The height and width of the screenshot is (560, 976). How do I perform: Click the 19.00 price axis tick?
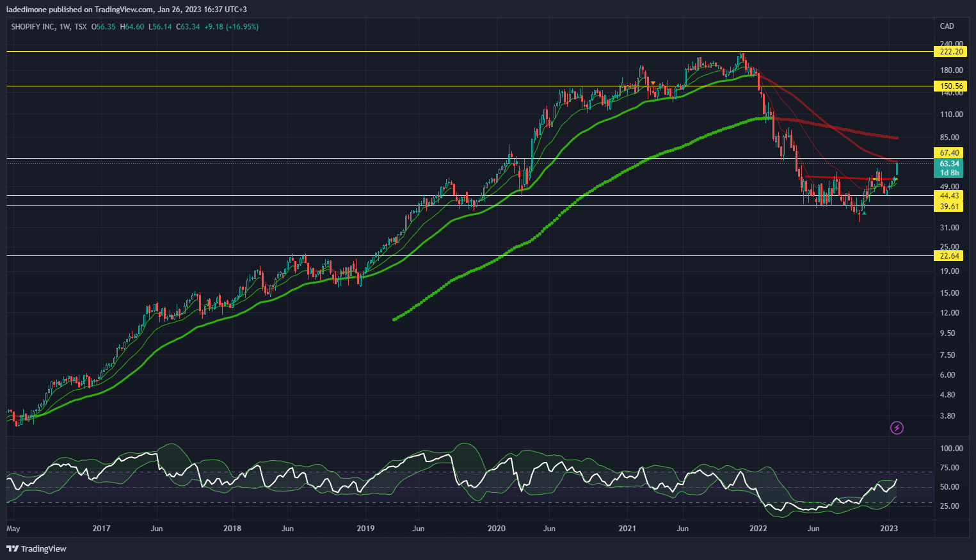[x=949, y=271]
